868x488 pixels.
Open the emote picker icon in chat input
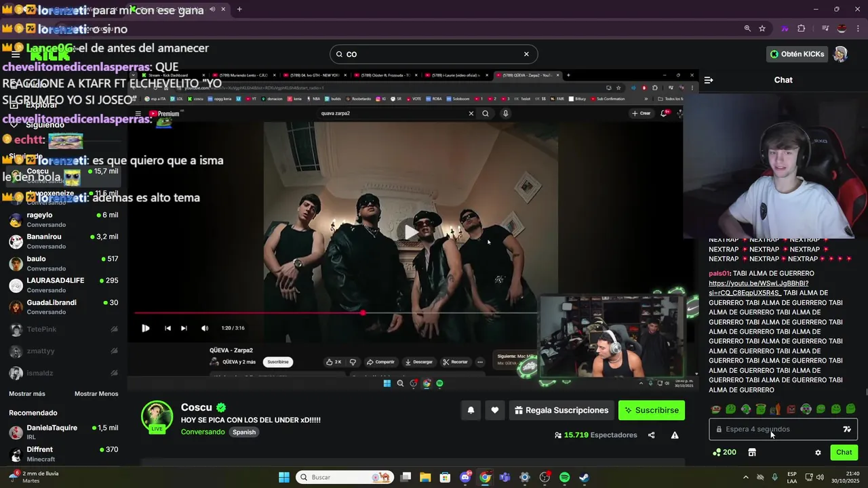847,429
